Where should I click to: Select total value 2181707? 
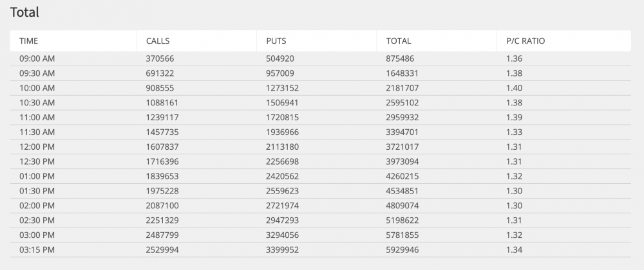(x=402, y=88)
